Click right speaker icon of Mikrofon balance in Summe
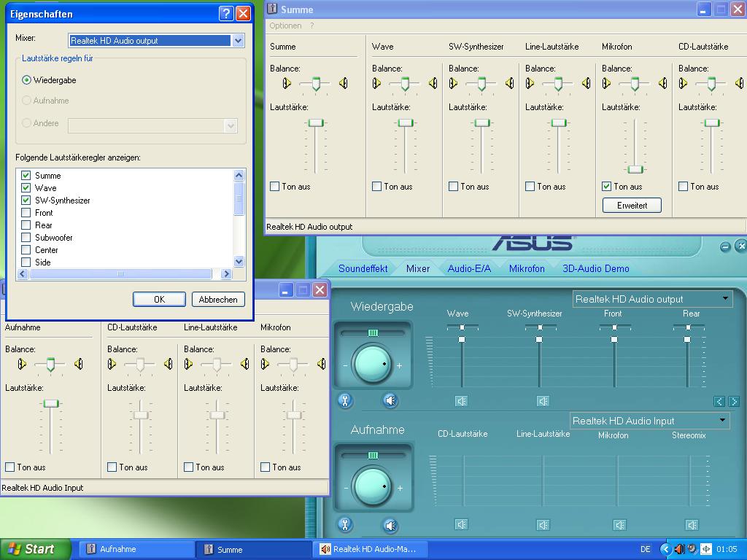747x560 pixels. (662, 83)
